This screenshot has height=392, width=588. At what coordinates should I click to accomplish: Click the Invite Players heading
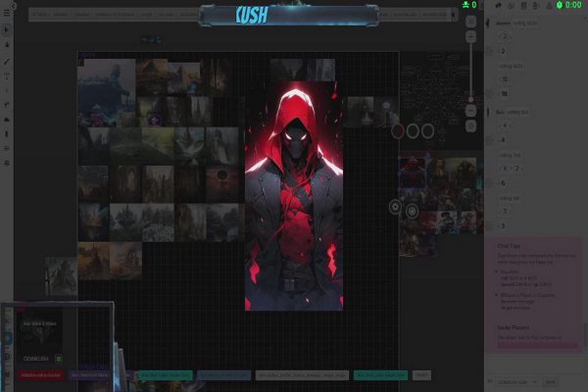coord(514,327)
